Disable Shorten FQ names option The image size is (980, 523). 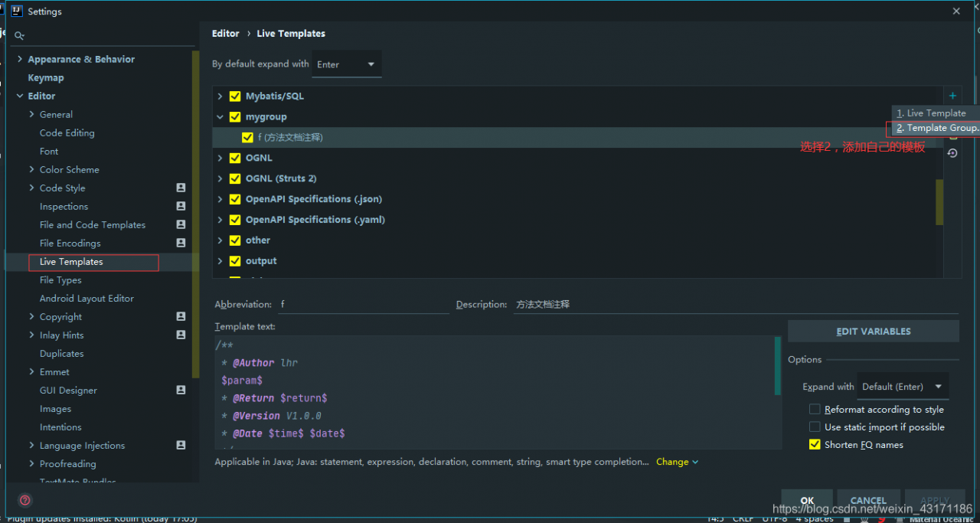(x=815, y=445)
